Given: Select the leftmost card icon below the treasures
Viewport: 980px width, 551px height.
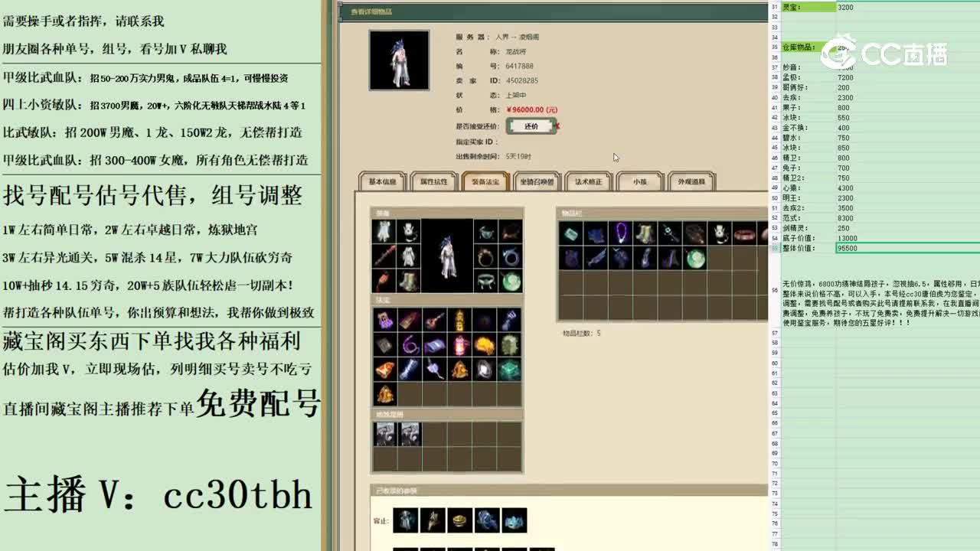Looking at the screenshot, I should (x=385, y=433).
